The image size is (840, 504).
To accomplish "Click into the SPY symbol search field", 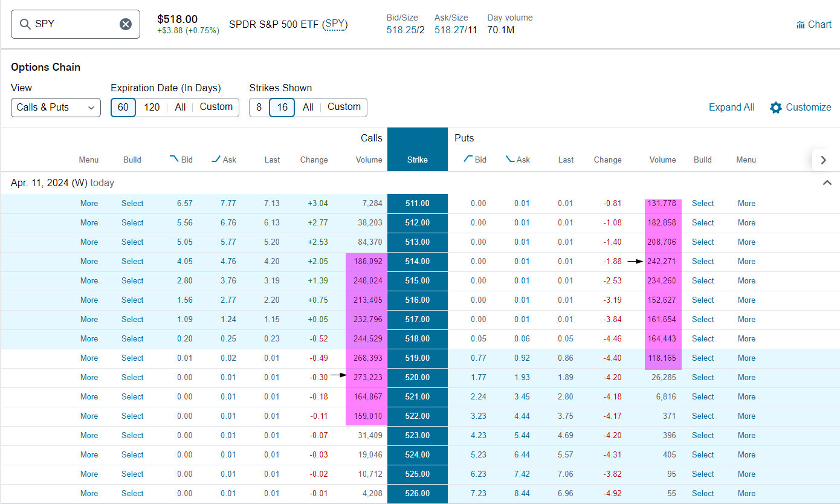I will [76, 24].
